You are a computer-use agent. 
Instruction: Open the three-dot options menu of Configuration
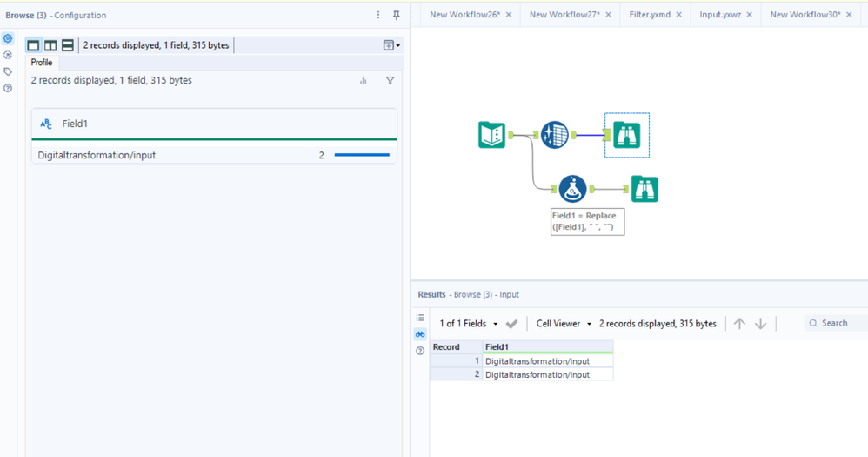[x=378, y=15]
